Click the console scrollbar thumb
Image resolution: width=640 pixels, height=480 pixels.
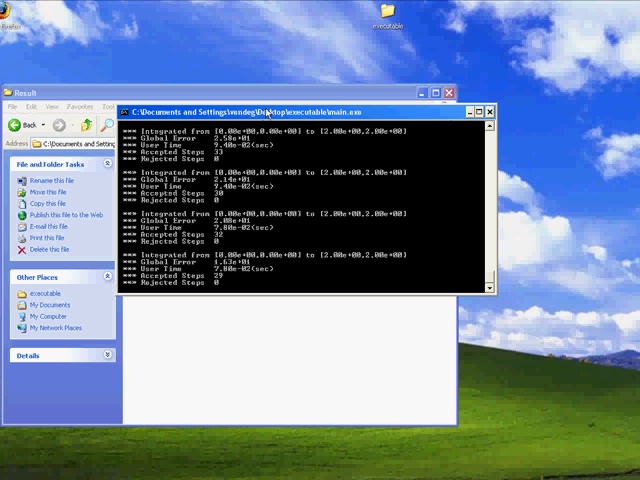(490, 276)
